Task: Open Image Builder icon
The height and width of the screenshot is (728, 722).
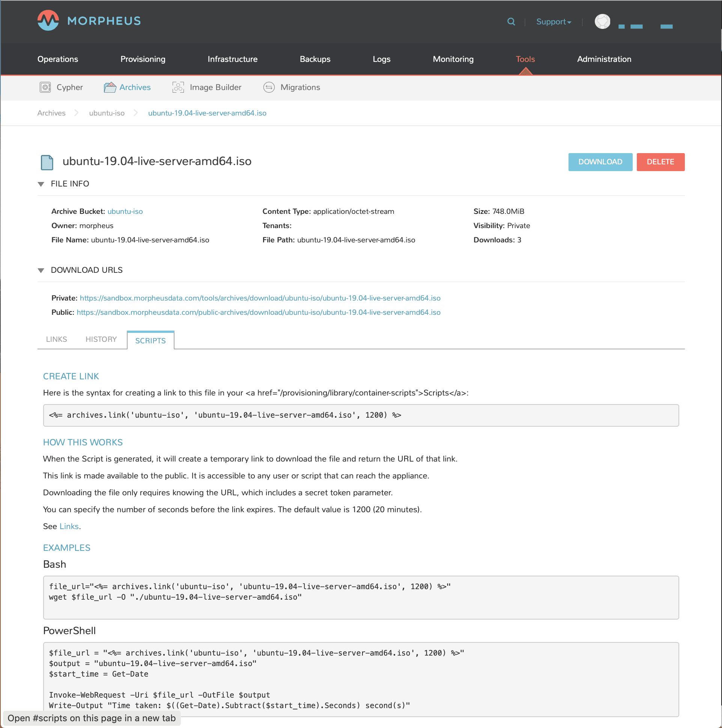Action: [x=178, y=87]
